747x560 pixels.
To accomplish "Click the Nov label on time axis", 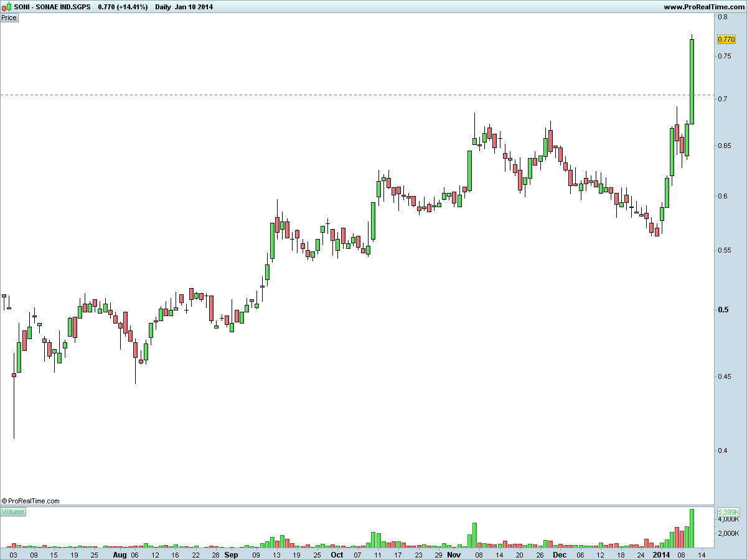I will click(x=454, y=554).
